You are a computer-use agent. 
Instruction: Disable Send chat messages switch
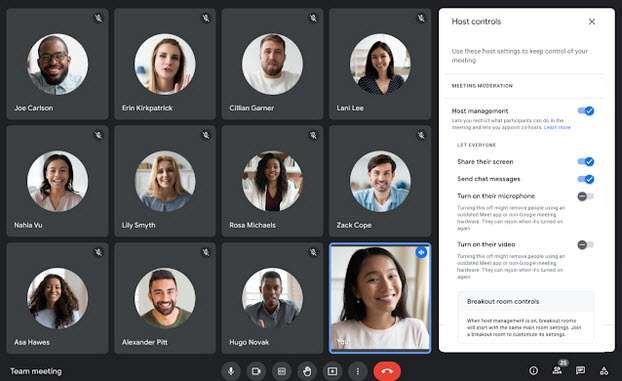click(586, 179)
